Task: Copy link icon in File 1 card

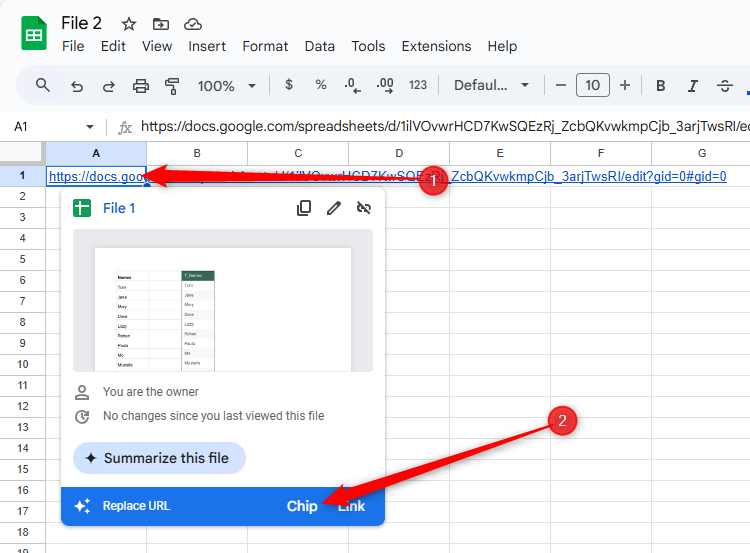Action: 304,208
